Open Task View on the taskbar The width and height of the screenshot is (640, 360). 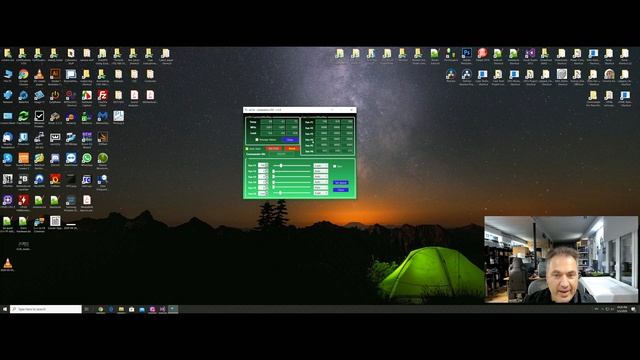[x=87, y=309]
